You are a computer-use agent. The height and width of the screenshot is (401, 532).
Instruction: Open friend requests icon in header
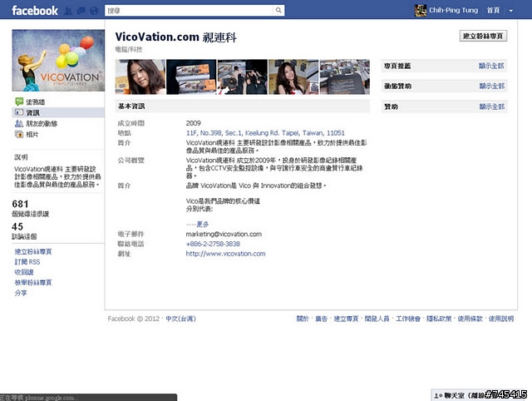pyautogui.click(x=68, y=11)
